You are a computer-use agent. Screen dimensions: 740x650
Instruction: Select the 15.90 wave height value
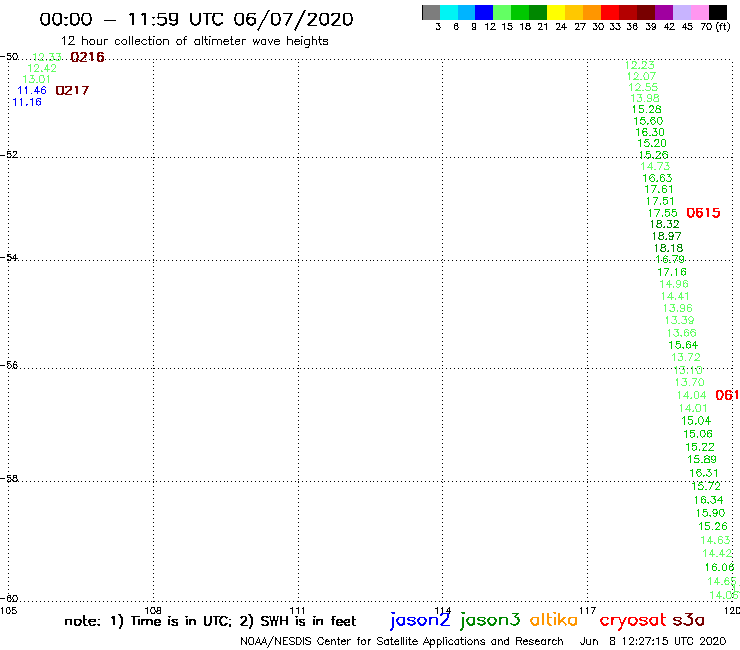coord(710,513)
